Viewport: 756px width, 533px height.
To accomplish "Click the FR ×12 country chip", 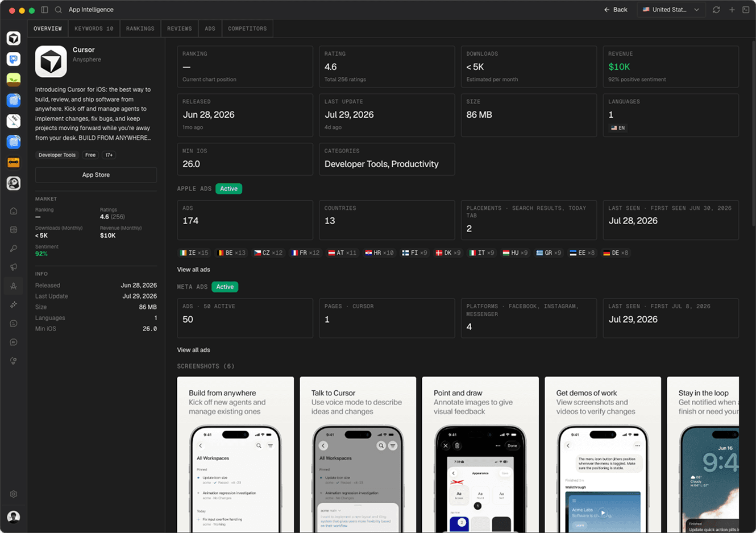I will (x=306, y=253).
